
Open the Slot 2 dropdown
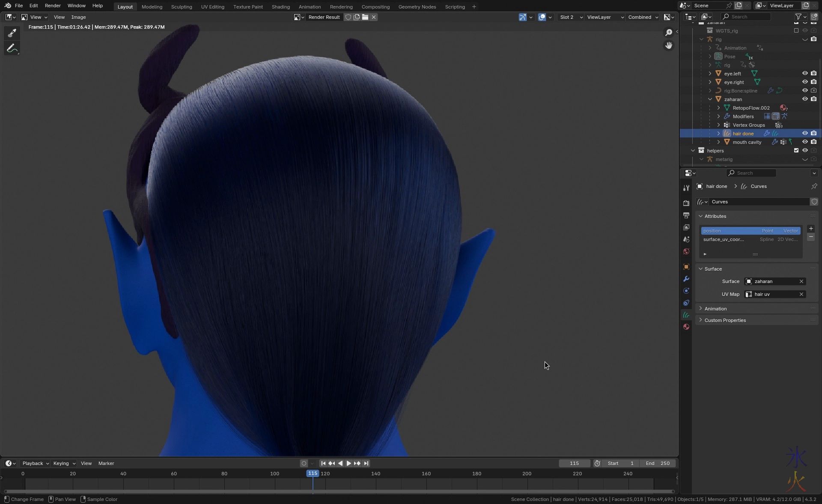pyautogui.click(x=571, y=17)
